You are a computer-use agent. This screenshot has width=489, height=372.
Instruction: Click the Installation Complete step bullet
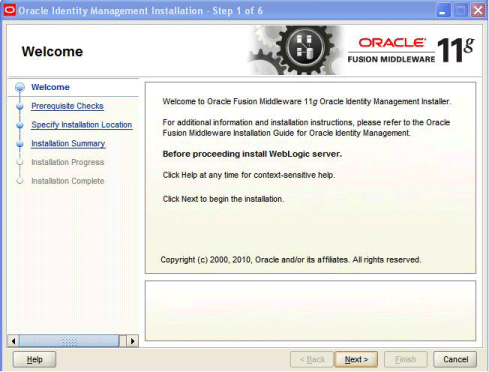tap(20, 181)
